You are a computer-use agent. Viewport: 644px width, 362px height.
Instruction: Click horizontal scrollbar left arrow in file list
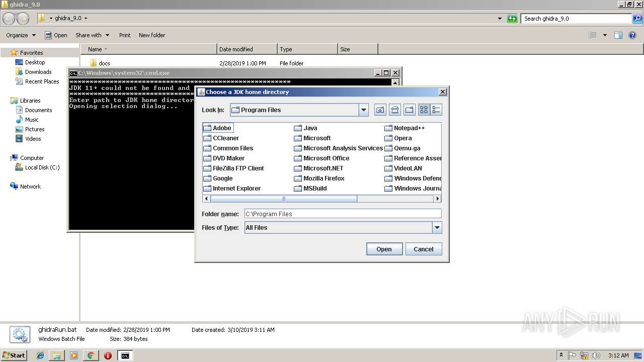point(206,199)
